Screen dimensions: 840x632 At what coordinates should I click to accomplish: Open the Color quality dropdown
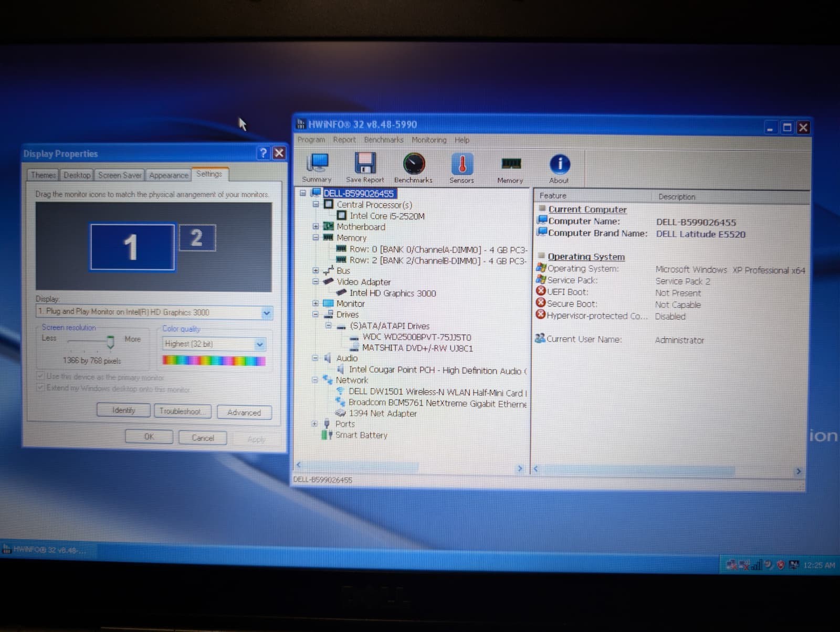click(x=259, y=344)
